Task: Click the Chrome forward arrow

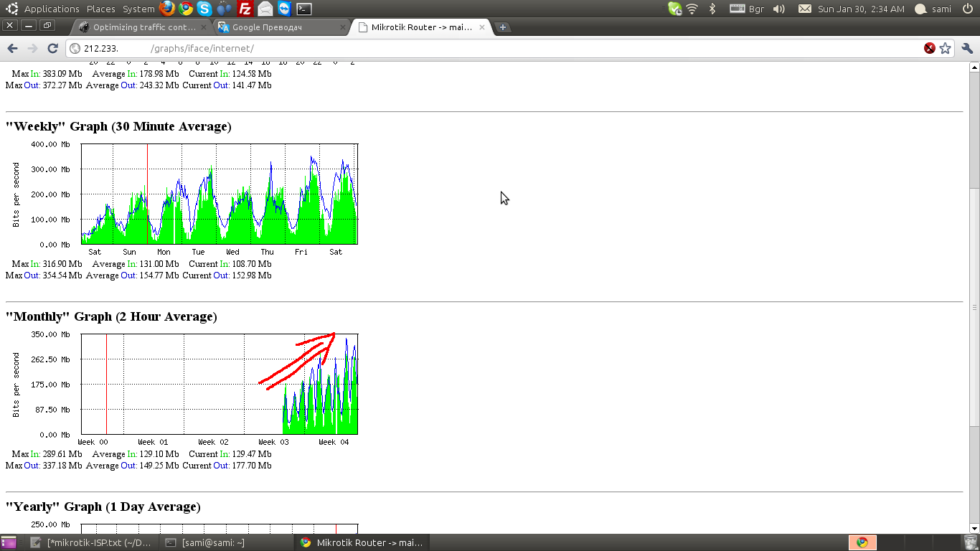Action: [32, 48]
